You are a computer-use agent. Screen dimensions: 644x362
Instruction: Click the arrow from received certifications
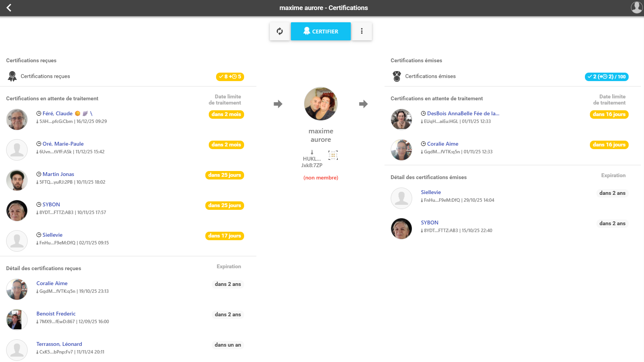pos(278,104)
